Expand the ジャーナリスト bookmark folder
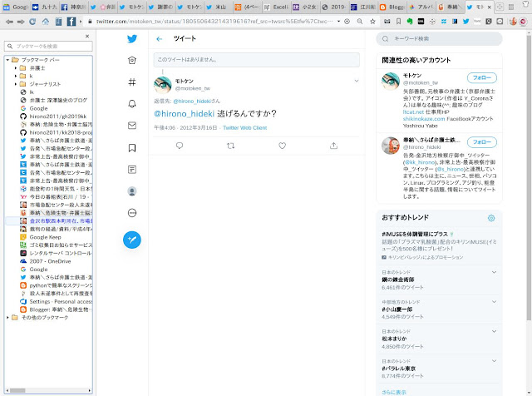 pos(16,84)
